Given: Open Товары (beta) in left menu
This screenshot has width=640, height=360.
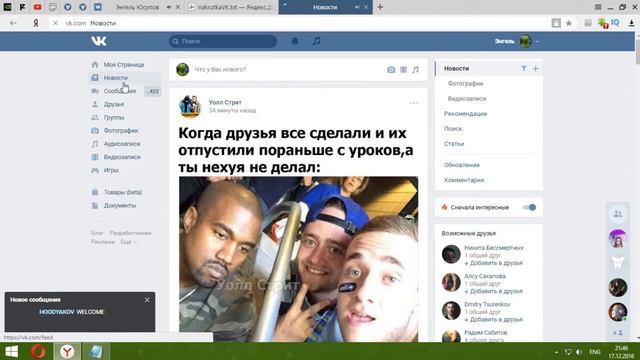Looking at the screenshot, I should [x=123, y=192].
